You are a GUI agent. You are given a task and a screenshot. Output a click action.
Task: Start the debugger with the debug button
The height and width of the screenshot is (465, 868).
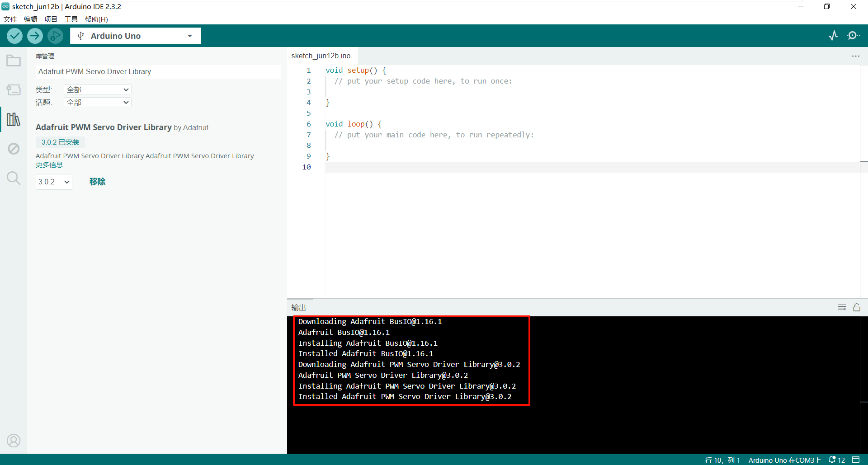tap(55, 36)
